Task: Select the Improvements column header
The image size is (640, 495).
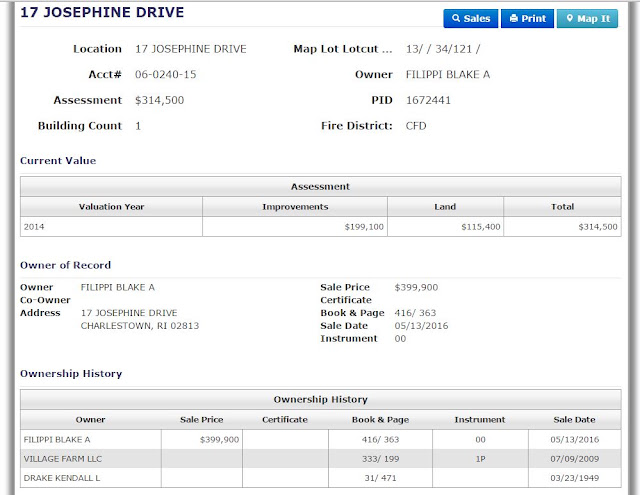Action: (295, 206)
